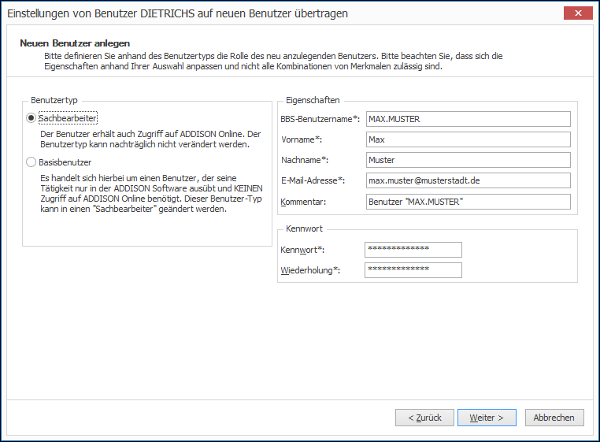Image resolution: width=600 pixels, height=442 pixels.
Task: Click the 'Neuen Benutzer anlegen' heading
Action: [x=75, y=43]
